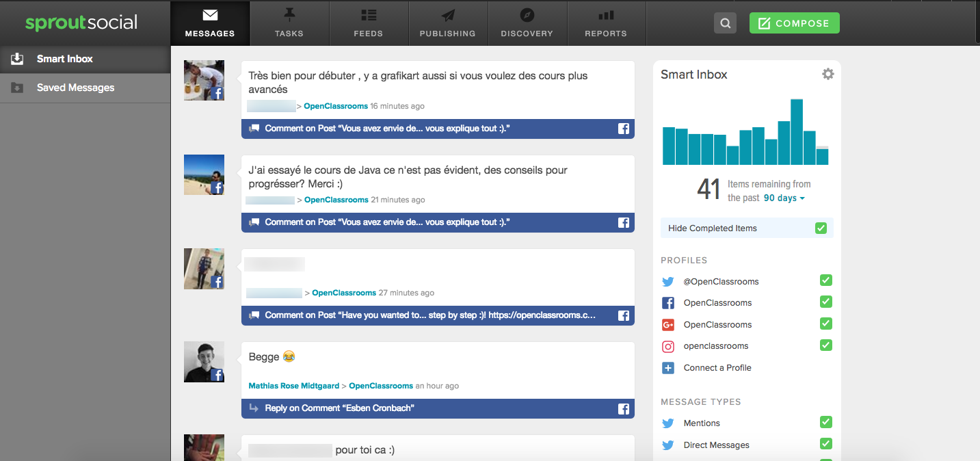980x461 pixels.
Task: Open Mathias Rose Midtgaard's avatar
Action: [x=204, y=362]
